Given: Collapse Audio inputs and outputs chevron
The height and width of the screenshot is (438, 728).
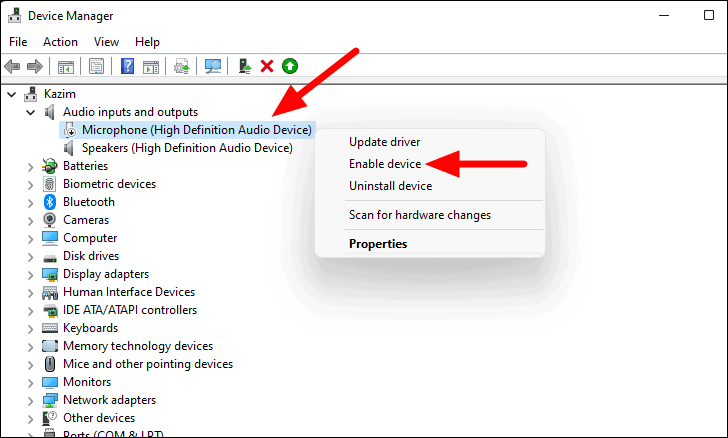Looking at the screenshot, I should 31,112.
